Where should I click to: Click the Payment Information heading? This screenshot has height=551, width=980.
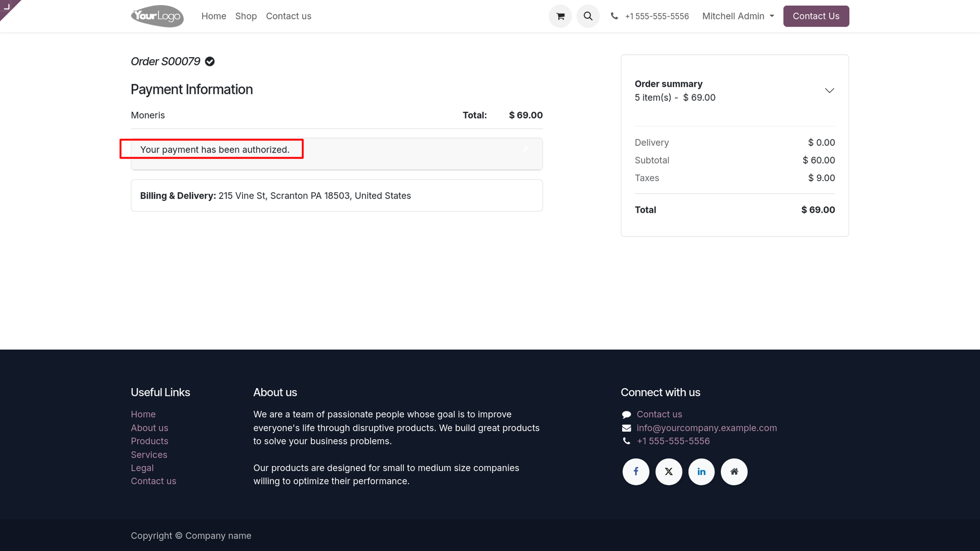point(192,89)
